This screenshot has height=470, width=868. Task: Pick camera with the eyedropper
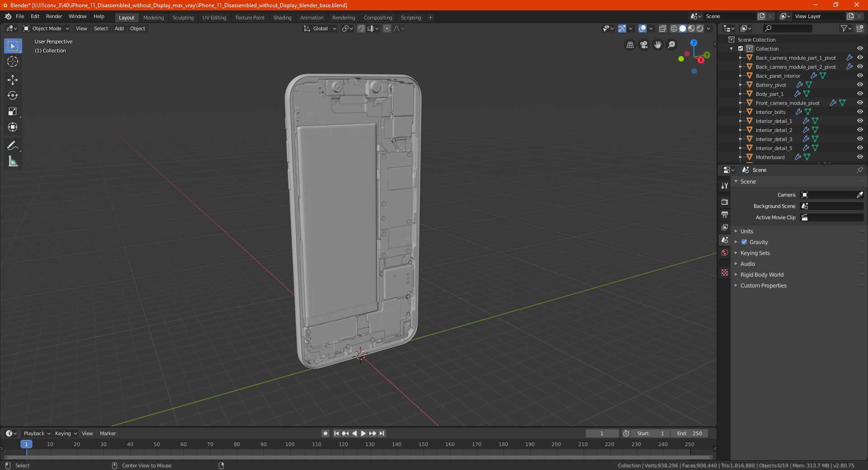tap(859, 195)
